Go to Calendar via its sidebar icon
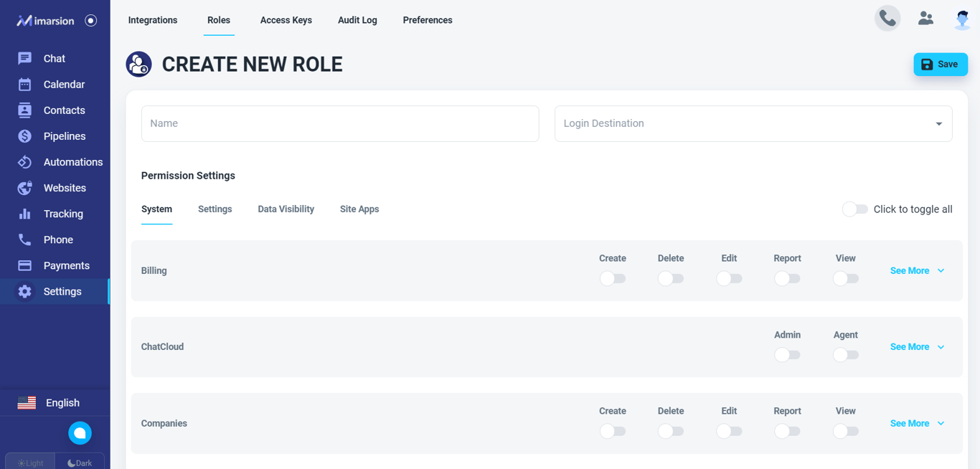The width and height of the screenshot is (980, 469). point(24,85)
